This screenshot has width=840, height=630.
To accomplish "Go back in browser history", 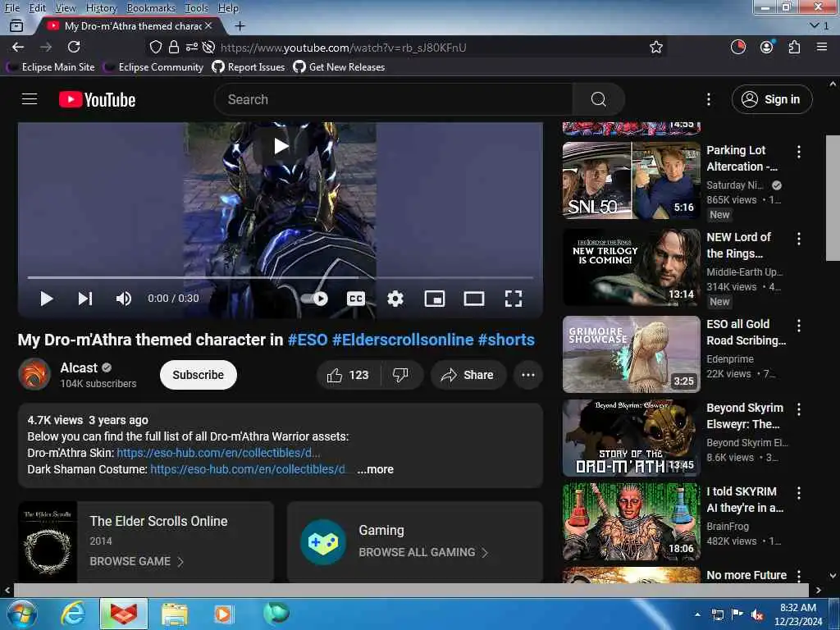I will click(x=18, y=47).
